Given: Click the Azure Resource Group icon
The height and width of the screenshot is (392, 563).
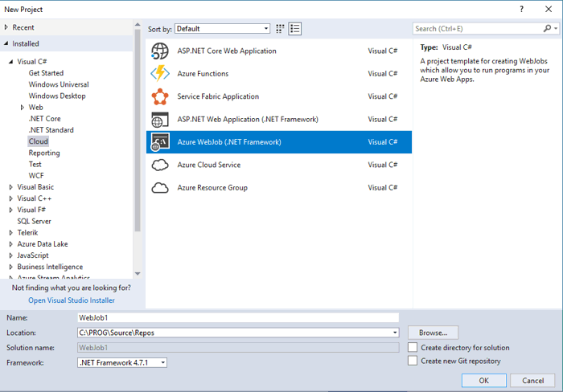Looking at the screenshot, I should coord(160,187).
